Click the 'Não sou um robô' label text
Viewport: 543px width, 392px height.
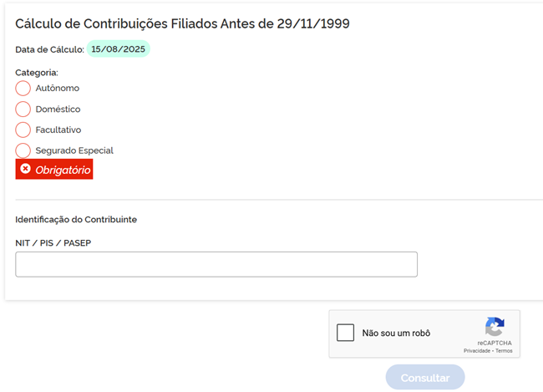396,333
